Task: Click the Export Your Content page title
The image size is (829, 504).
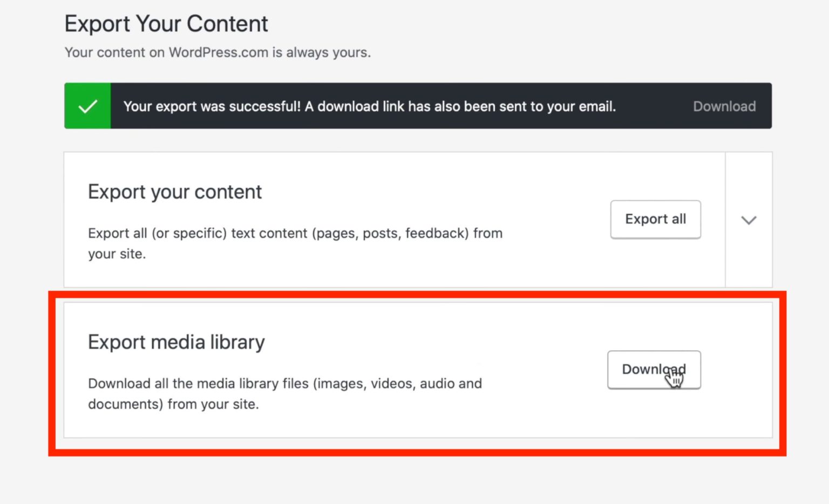Action: coord(166,24)
